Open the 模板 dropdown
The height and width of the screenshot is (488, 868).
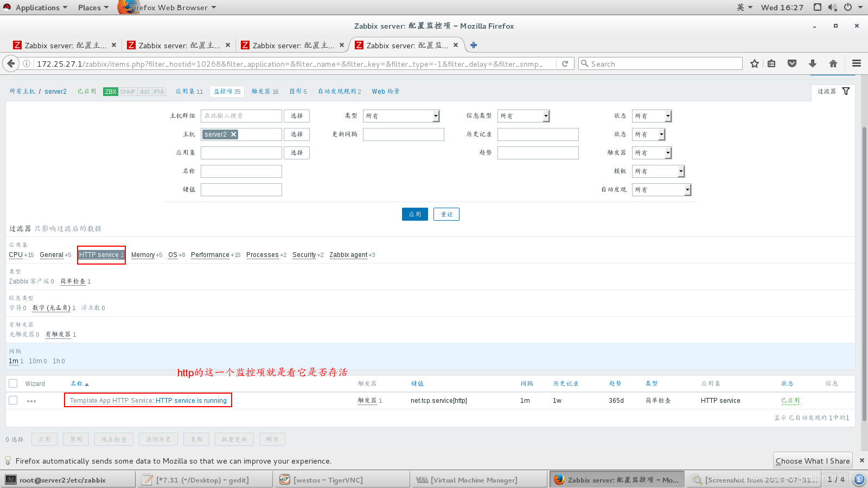click(x=659, y=171)
